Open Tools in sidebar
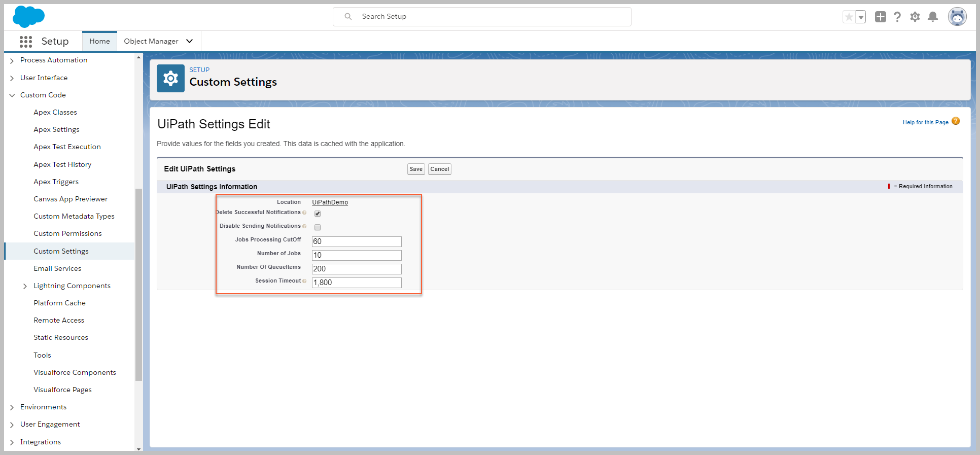980x455 pixels. pyautogui.click(x=42, y=355)
